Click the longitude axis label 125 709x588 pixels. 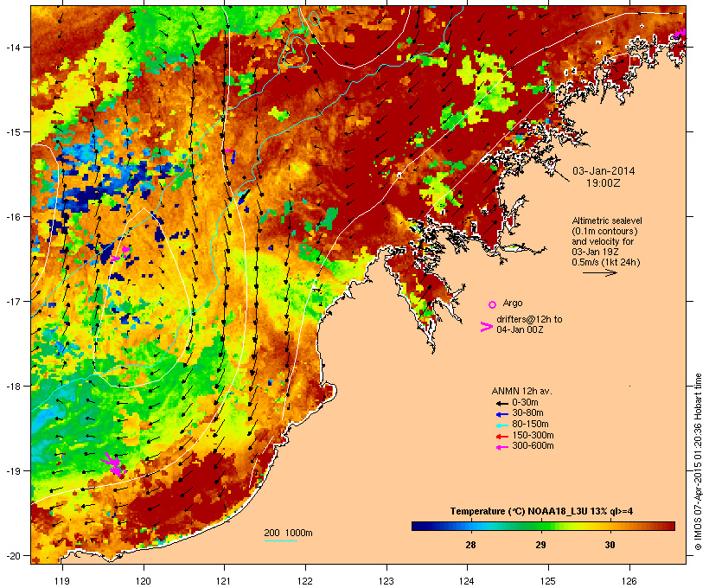548,581
